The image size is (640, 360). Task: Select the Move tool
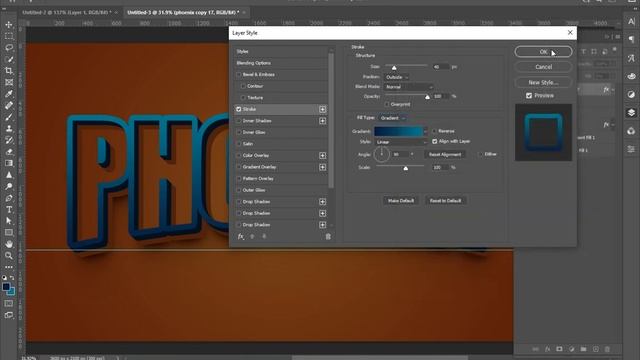[x=9, y=25]
